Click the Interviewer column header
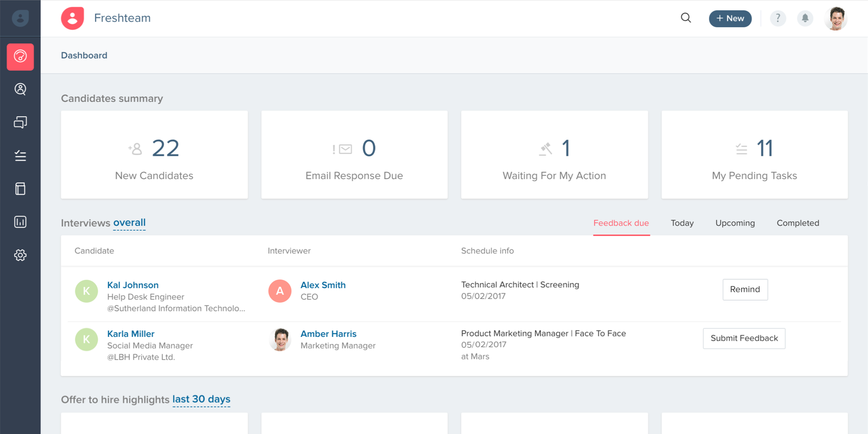 point(289,251)
